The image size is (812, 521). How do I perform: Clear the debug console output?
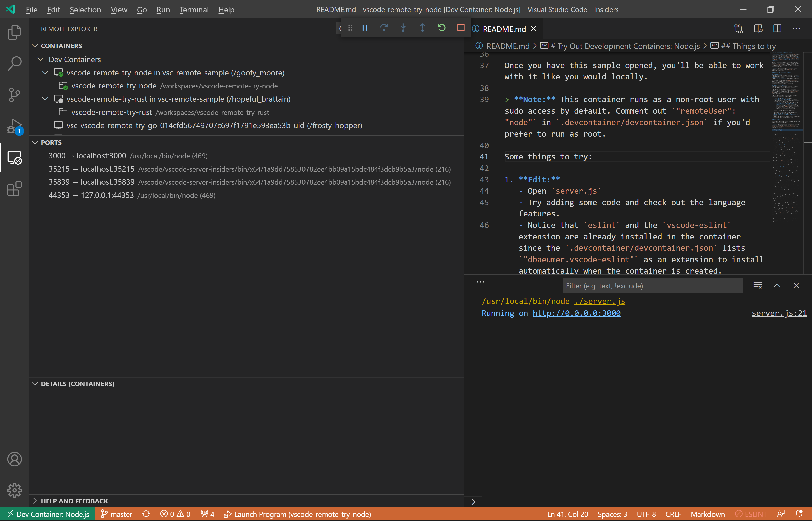click(758, 286)
